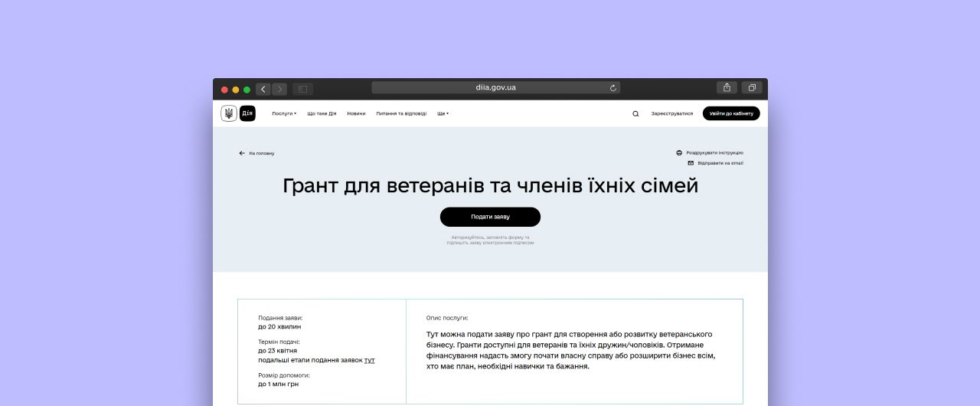This screenshot has width=980, height=406.
Task: Open the Що таке Дія menu item
Action: [x=322, y=113]
